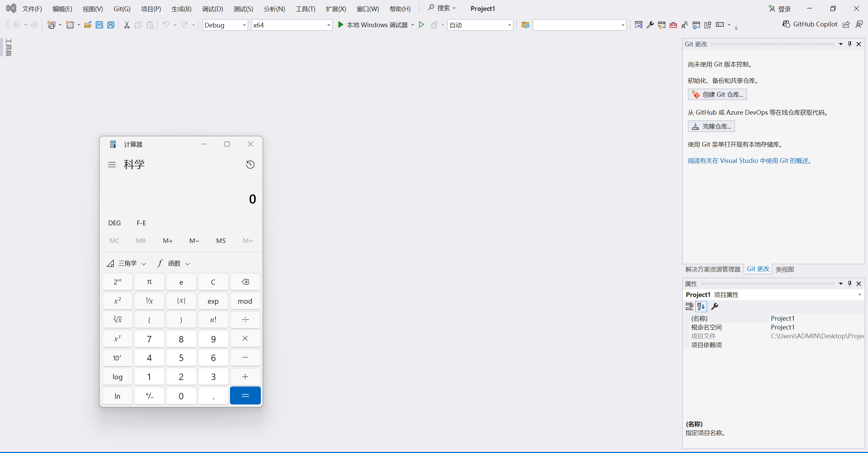Toggle DEG angle unit in calculator
Image resolution: width=868 pixels, height=453 pixels.
pyautogui.click(x=114, y=223)
